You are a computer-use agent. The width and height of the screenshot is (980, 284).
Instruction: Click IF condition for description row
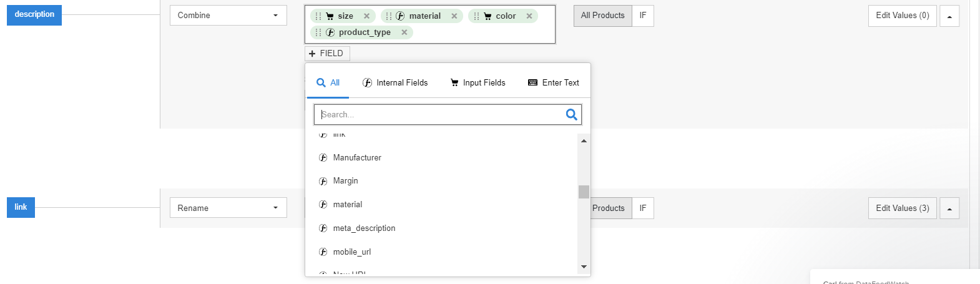coord(643,16)
